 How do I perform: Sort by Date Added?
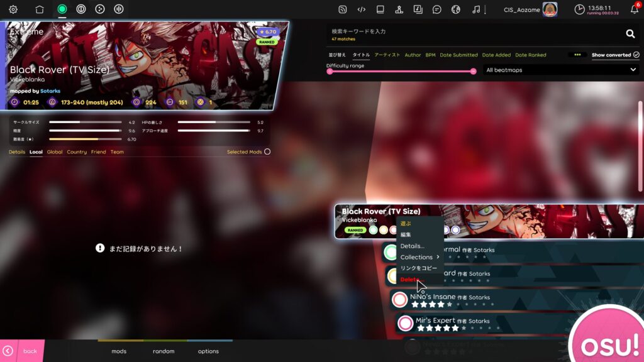coord(496,55)
